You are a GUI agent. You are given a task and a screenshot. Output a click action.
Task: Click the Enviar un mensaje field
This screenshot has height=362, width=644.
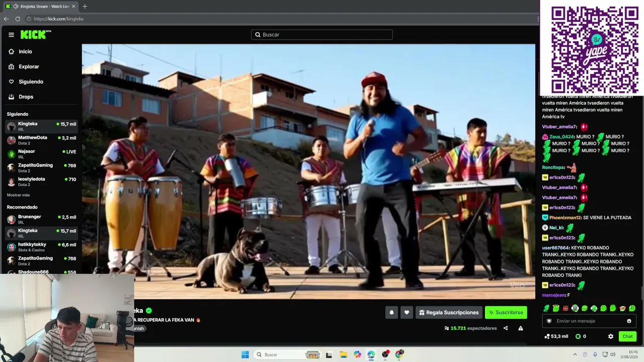point(589,321)
